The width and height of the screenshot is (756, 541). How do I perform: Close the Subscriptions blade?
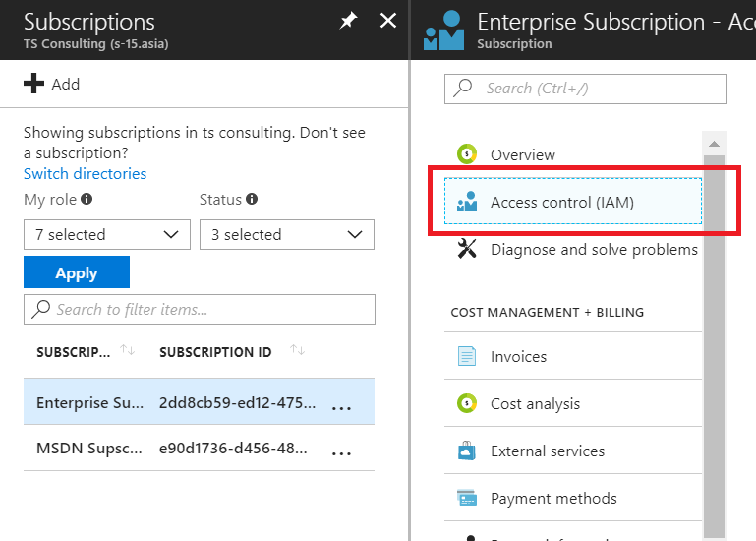(388, 21)
